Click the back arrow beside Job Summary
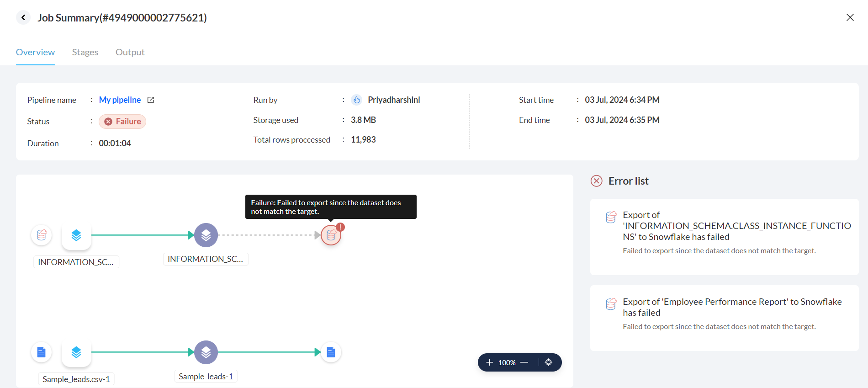 tap(23, 18)
